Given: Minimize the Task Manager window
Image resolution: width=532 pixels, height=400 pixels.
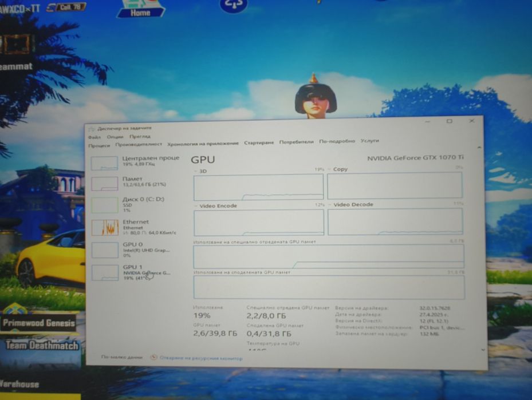Looking at the screenshot, I should pos(428,121).
